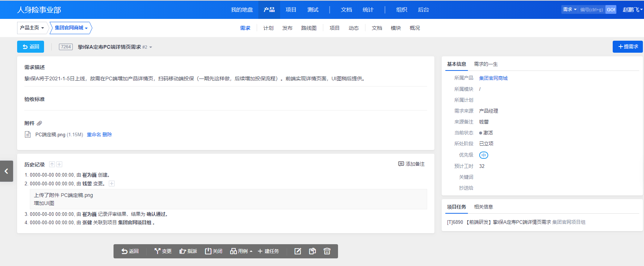Click 添加备注 to add a comment

412,164
